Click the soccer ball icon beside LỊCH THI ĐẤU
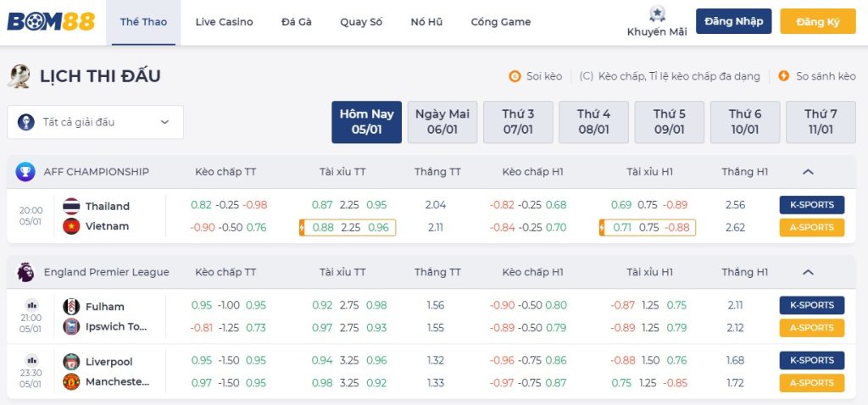The height and width of the screenshot is (405, 868). (x=19, y=76)
